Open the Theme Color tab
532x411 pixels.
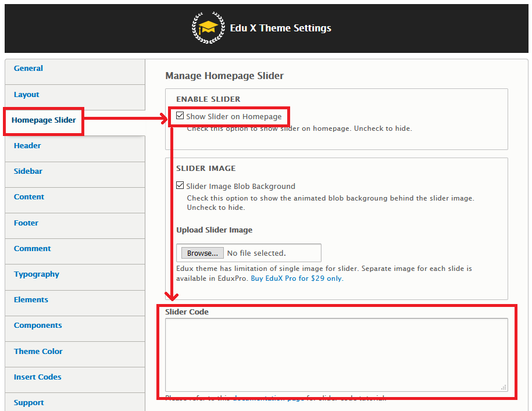point(38,352)
